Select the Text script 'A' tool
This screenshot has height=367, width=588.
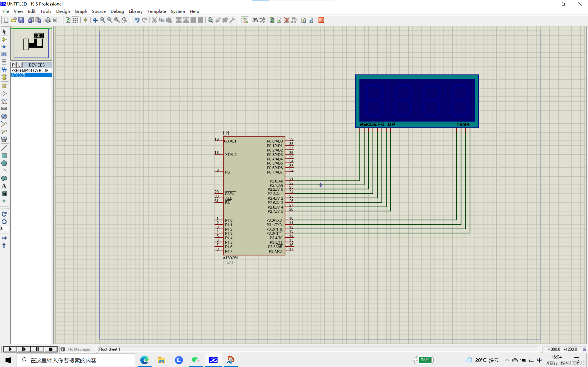(4, 186)
